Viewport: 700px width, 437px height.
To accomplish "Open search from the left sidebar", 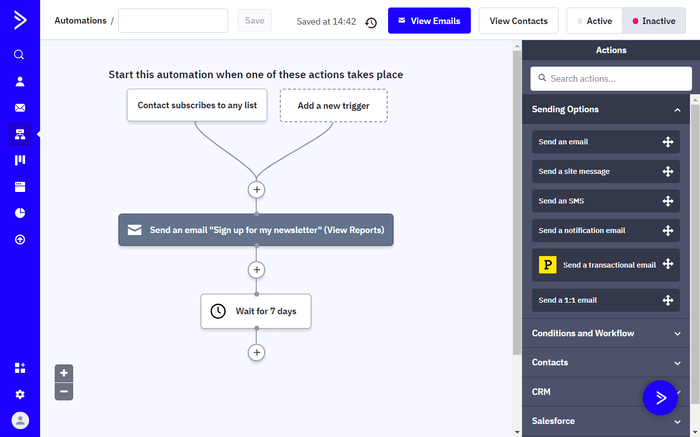I will tap(19, 54).
